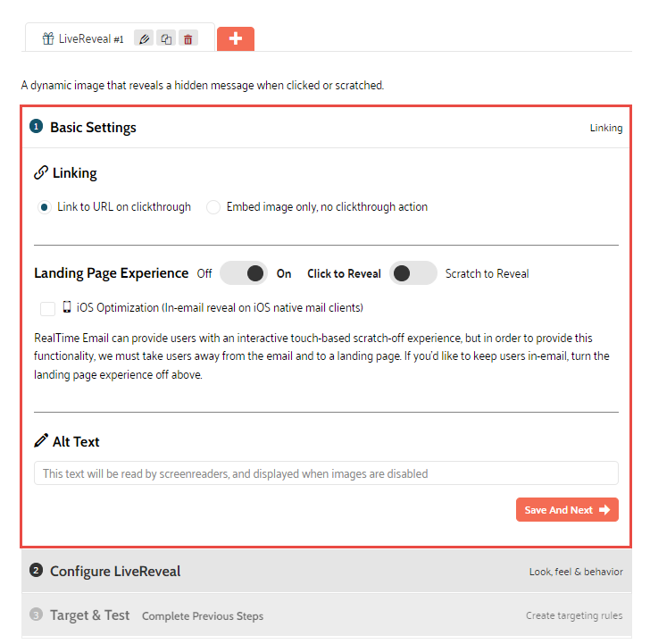Switch the Click to Reveal / Scratch to Reveal toggle
Screen dimensions: 650x644
click(x=412, y=273)
